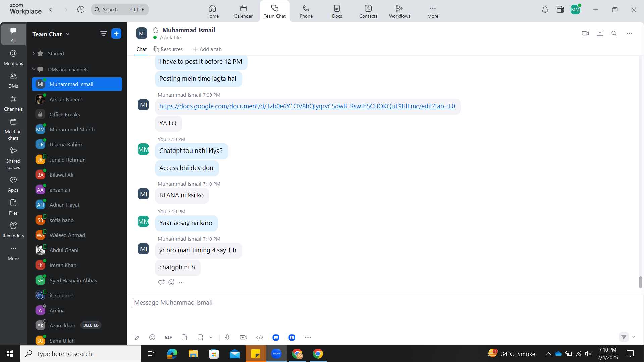The height and width of the screenshot is (362, 644).
Task: Open Apps in the left sidebar
Action: pyautogui.click(x=13, y=184)
